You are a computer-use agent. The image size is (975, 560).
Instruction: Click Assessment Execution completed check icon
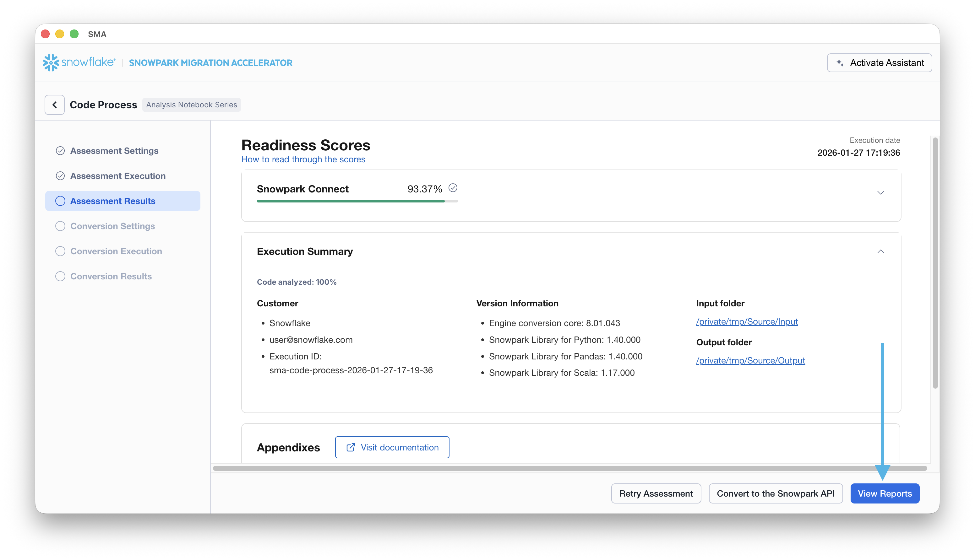60,176
